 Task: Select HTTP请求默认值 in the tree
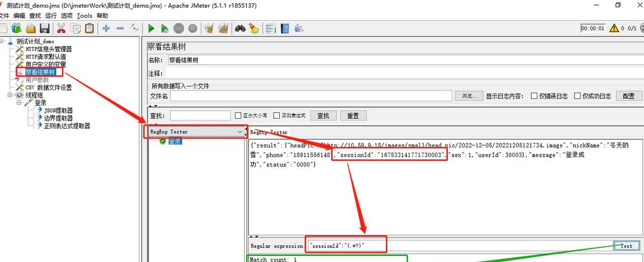(x=46, y=57)
